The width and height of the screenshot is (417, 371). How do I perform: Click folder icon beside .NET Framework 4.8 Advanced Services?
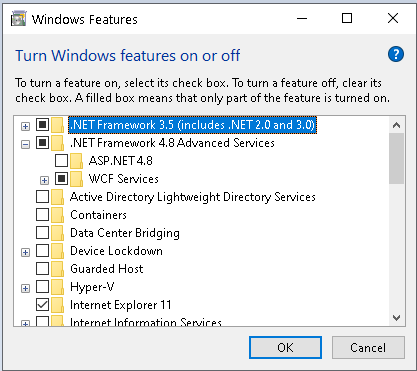click(x=58, y=143)
